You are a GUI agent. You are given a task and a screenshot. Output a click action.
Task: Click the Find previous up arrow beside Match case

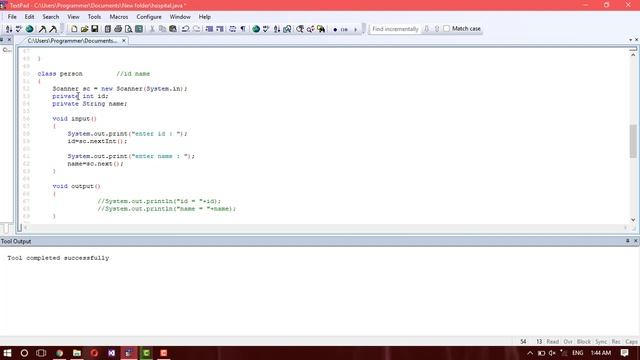[437, 29]
